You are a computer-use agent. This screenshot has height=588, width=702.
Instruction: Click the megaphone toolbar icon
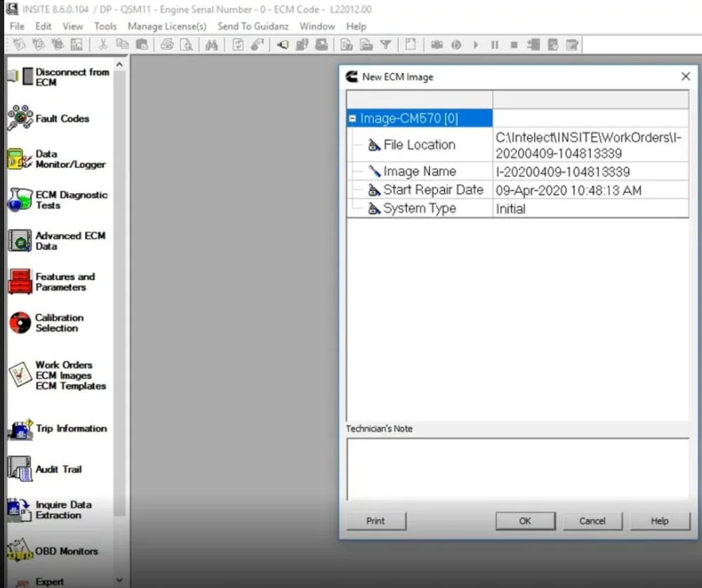click(282, 45)
